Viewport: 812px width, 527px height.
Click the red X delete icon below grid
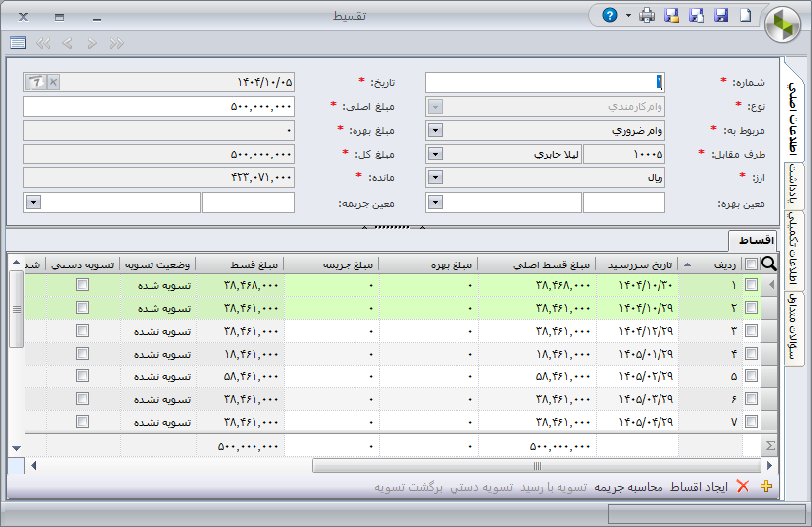point(742,487)
